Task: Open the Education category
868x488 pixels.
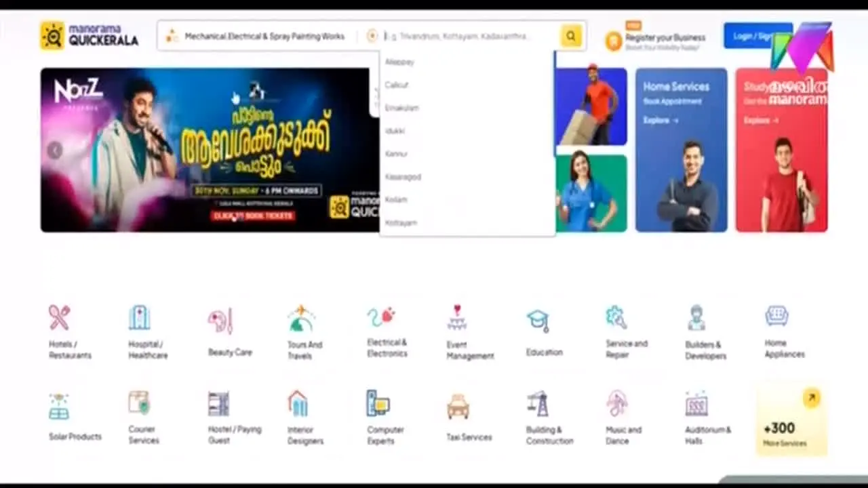Action: (544, 332)
